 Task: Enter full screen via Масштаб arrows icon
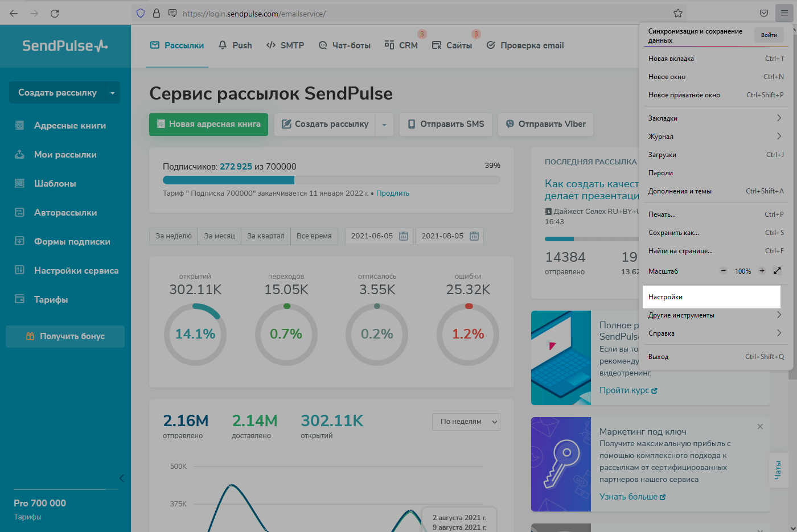(x=777, y=271)
